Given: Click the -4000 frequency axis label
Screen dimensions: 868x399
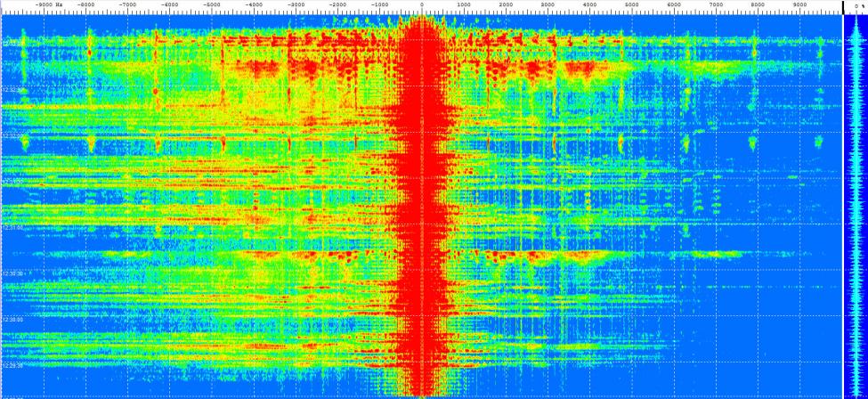Looking at the screenshot, I should click(x=254, y=4).
